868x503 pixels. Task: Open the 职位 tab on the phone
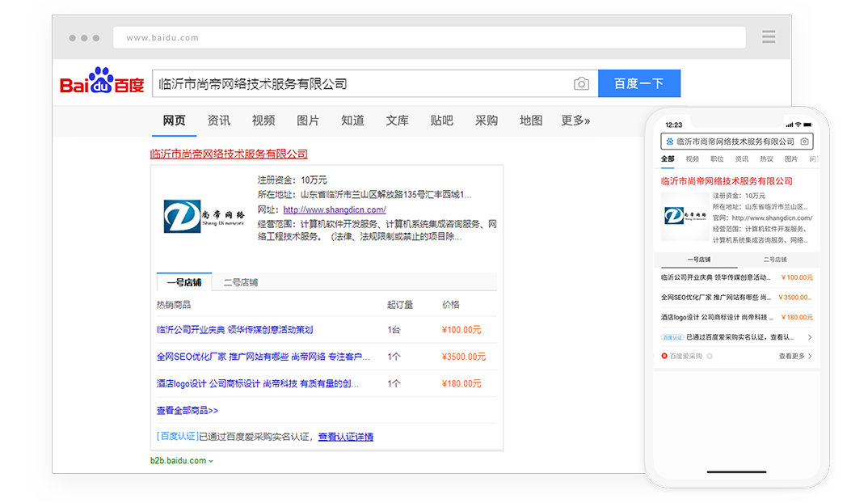[x=717, y=159]
